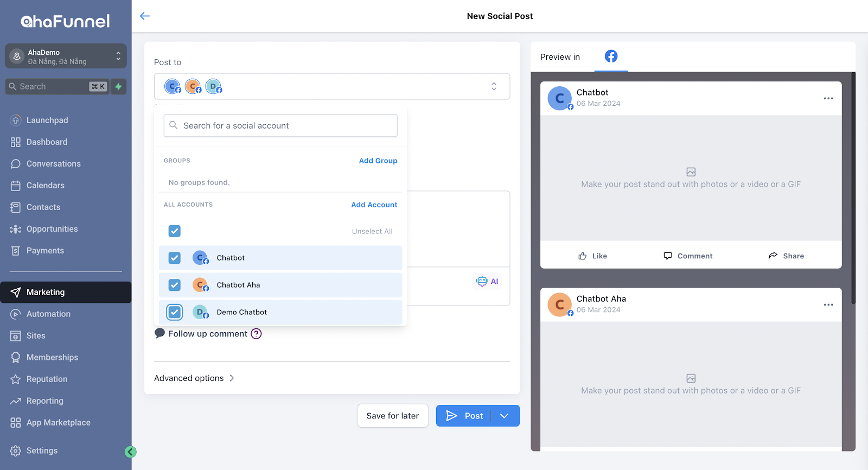Image resolution: width=868 pixels, height=470 pixels.
Task: Expand Advanced options
Action: [x=194, y=378]
